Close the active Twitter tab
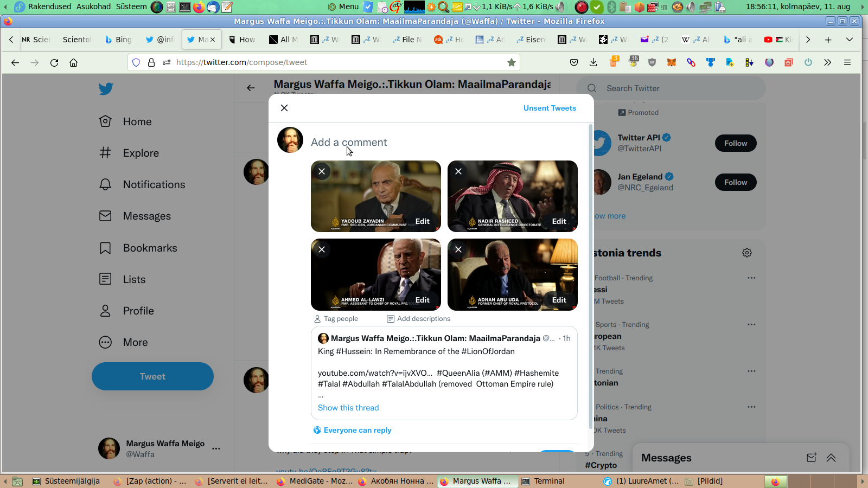This screenshot has width=868, height=488. coord(213,40)
